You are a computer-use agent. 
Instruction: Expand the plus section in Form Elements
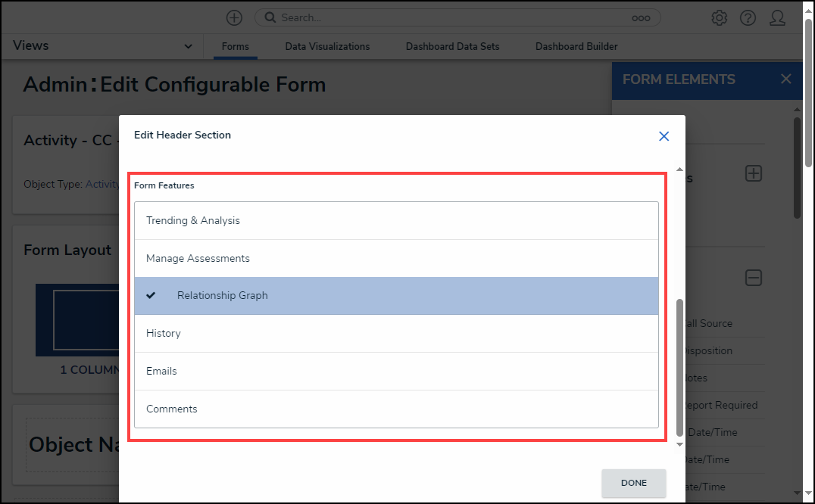[753, 173]
